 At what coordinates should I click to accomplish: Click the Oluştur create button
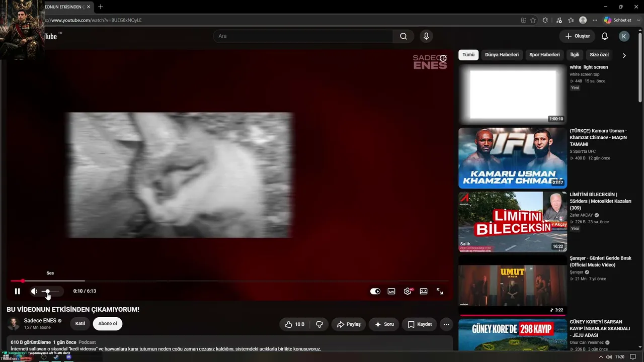tap(577, 36)
